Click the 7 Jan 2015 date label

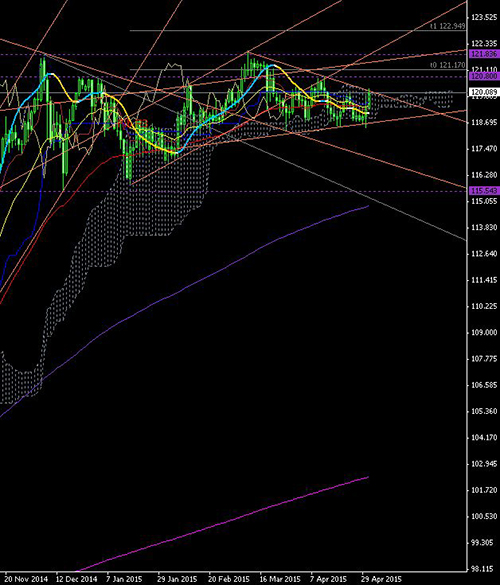pos(124,579)
